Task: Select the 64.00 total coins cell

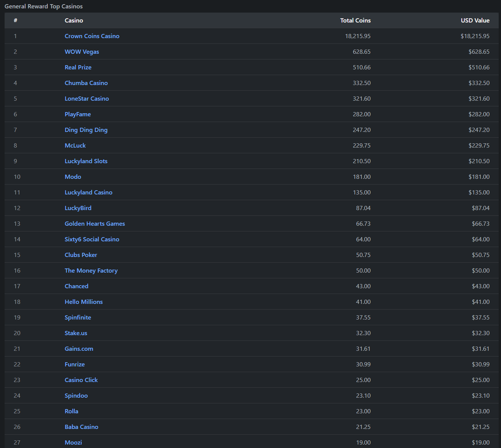Action: click(363, 239)
